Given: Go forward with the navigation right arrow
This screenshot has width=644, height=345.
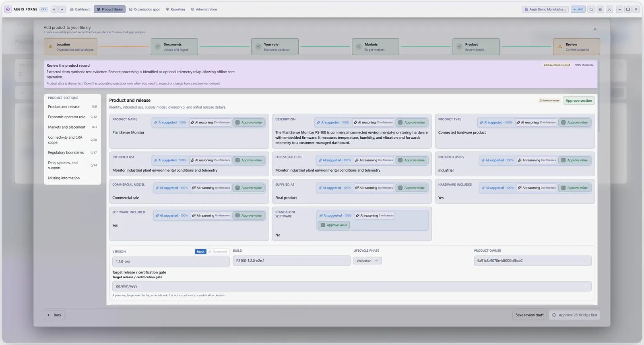Looking at the screenshot, I should [x=62, y=9].
